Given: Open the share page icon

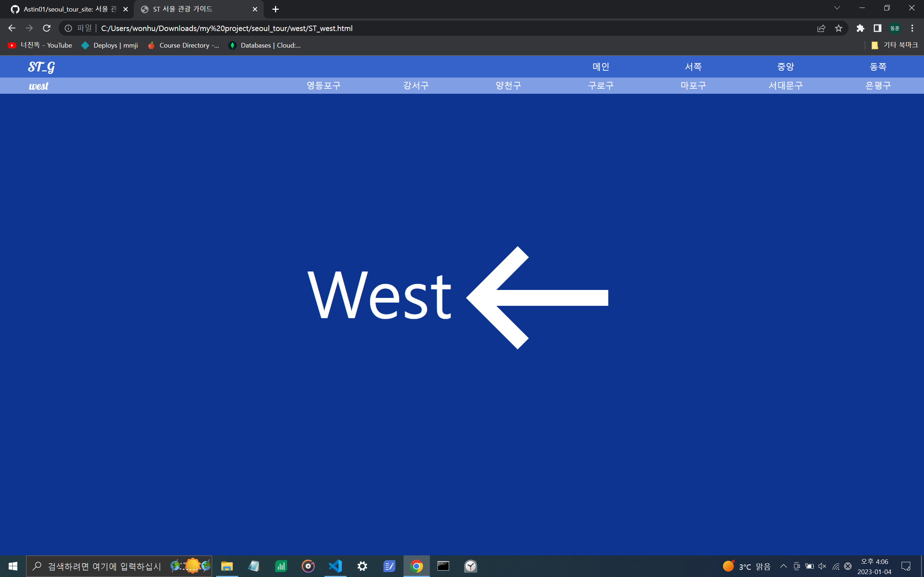Looking at the screenshot, I should 821,28.
